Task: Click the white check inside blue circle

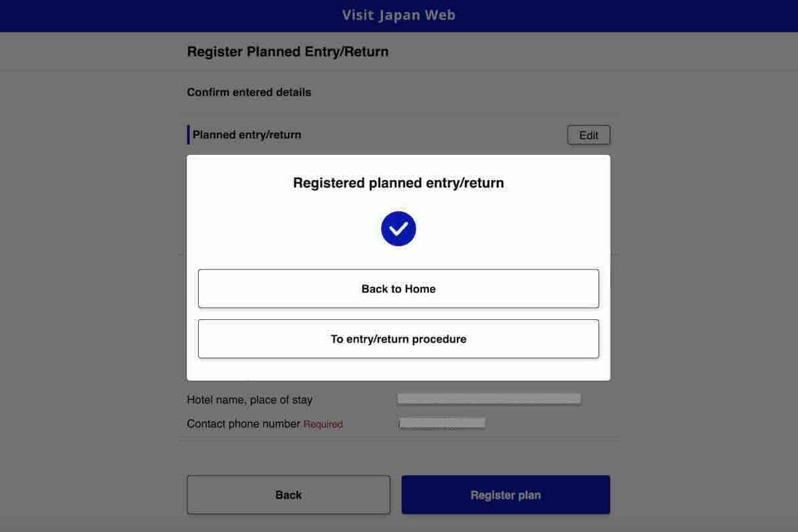Action: pos(398,229)
